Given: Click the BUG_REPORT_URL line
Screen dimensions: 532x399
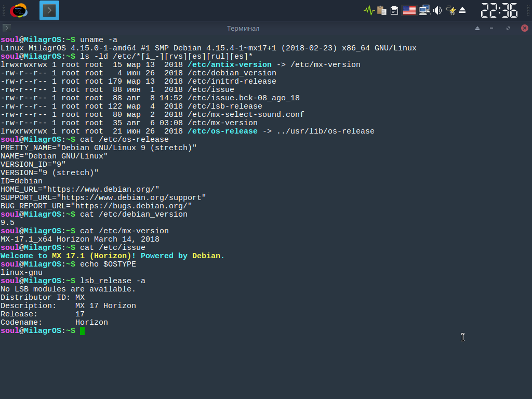Looking at the screenshot, I should point(96,206).
